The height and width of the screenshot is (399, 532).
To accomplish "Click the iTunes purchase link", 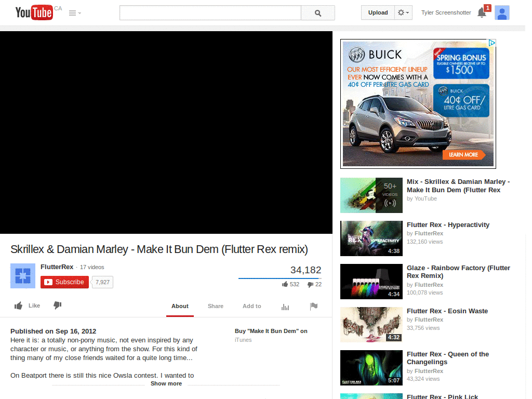I will [243, 340].
